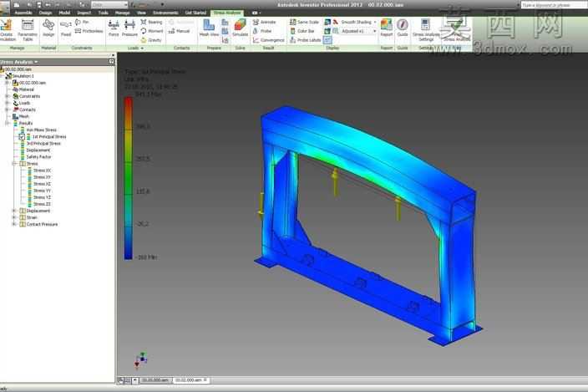Switch to the Design ribbon tab
Image resolution: width=588 pixels, height=392 pixels.
45,13
